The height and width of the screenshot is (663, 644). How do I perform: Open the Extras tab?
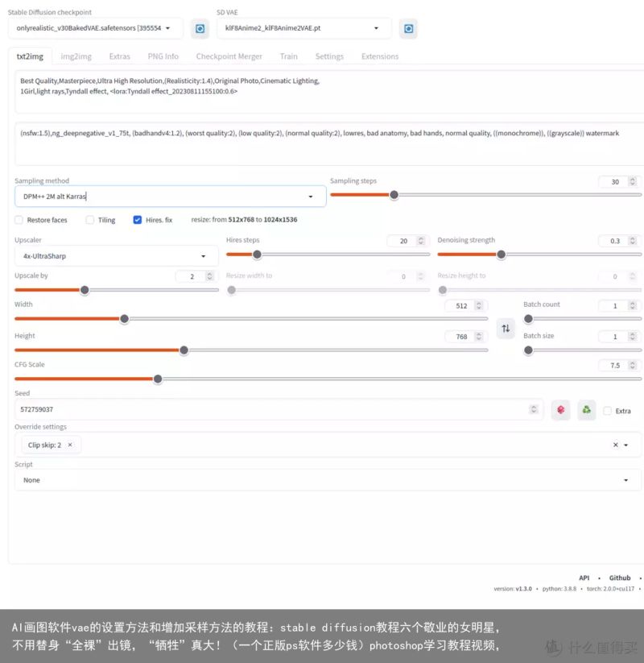120,56
